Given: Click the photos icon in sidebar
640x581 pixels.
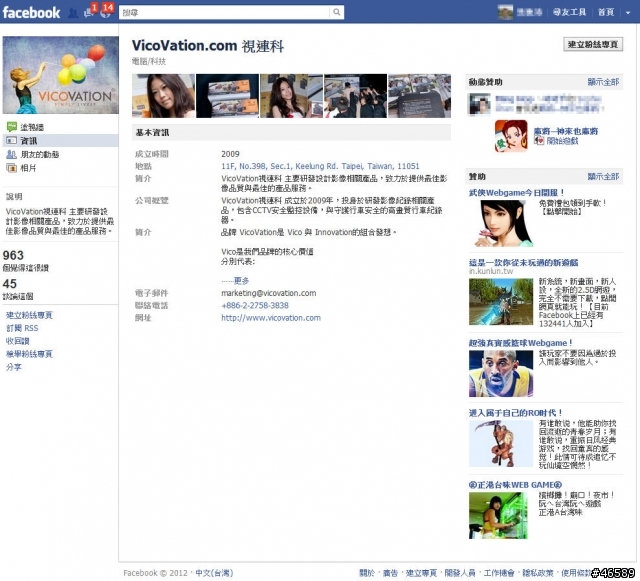Looking at the screenshot, I should 11,168.
